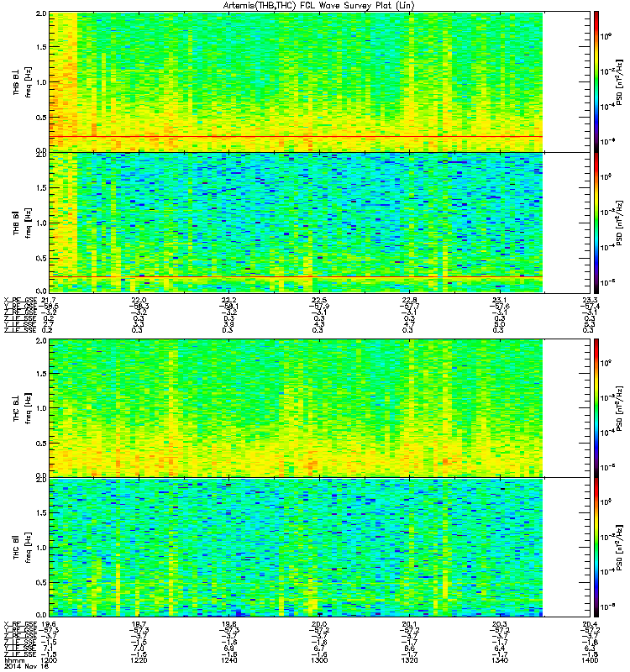Click inside the THB B-parallel spectrogram
This screenshot has width=630, height=672.
click(x=296, y=223)
